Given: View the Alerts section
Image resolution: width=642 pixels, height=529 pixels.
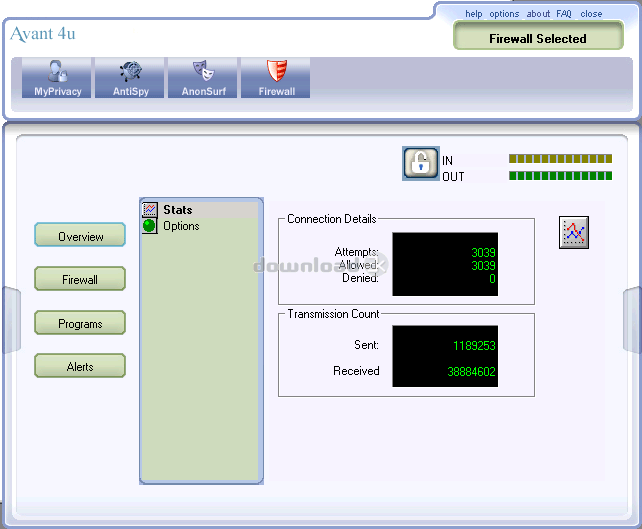Looking at the screenshot, I should [80, 366].
